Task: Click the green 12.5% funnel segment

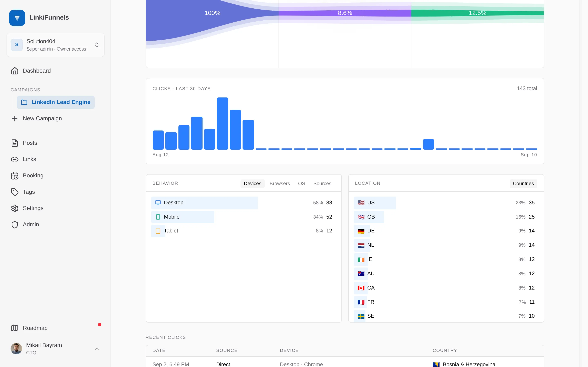Action: tap(477, 13)
